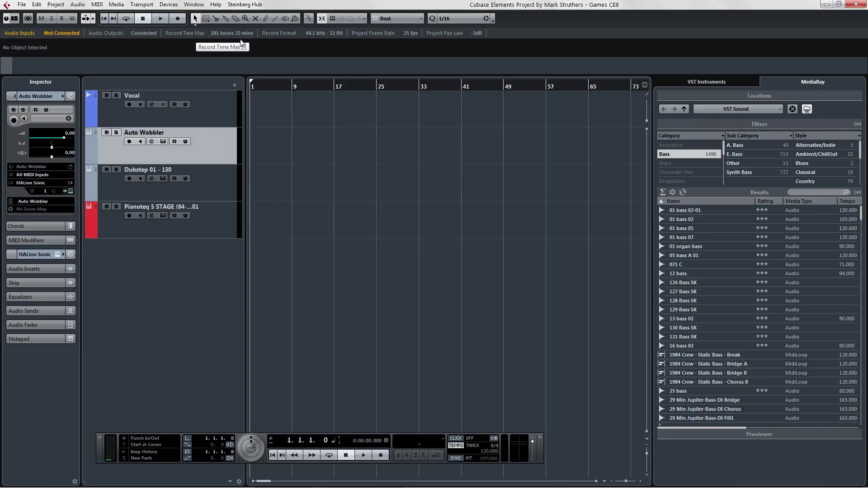
Task: Open the Beat grid type dropdown
Action: point(397,19)
